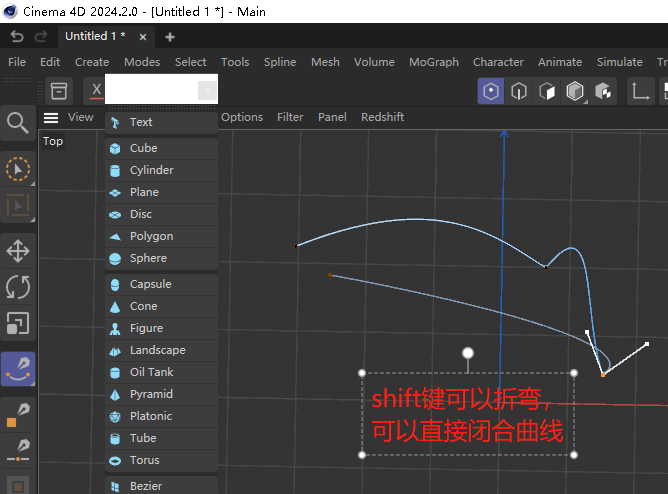The image size is (668, 494).
Task: Open the Character menu
Action: (x=498, y=62)
